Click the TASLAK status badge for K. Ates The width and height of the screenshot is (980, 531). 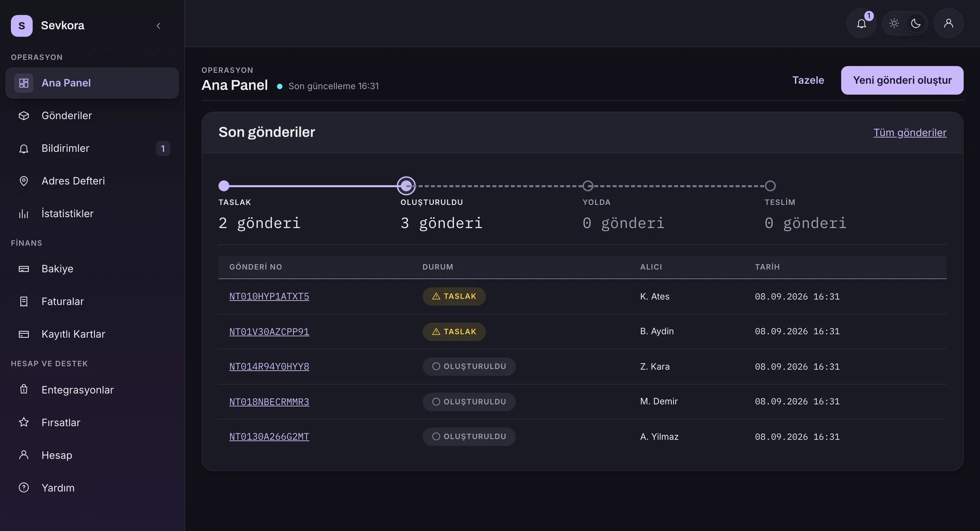[454, 297]
